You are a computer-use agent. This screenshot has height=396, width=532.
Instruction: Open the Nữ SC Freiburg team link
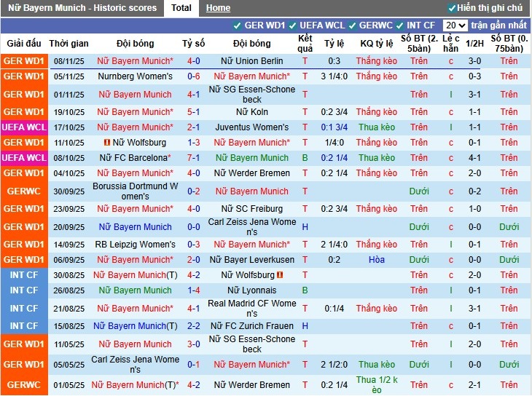tap(251, 209)
